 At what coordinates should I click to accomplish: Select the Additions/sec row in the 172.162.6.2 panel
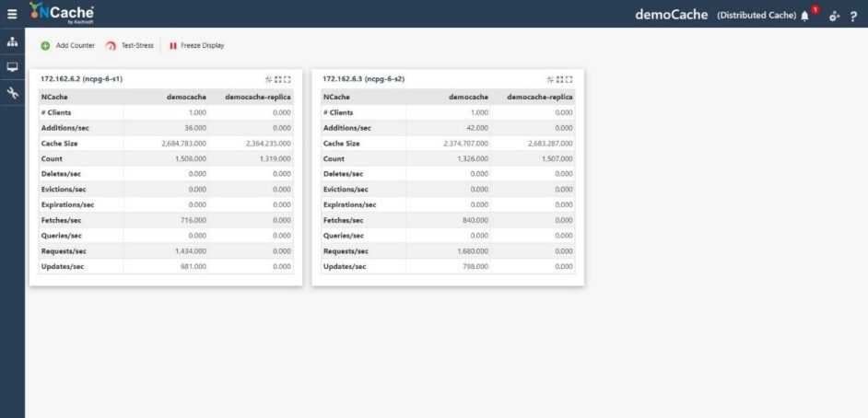[x=166, y=128]
